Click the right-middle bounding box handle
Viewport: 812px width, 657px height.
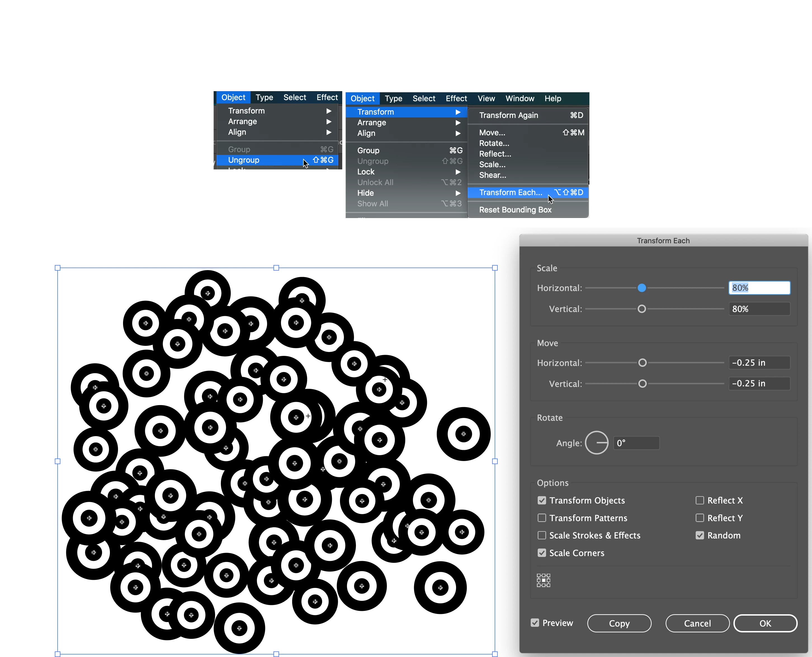pyautogui.click(x=495, y=461)
